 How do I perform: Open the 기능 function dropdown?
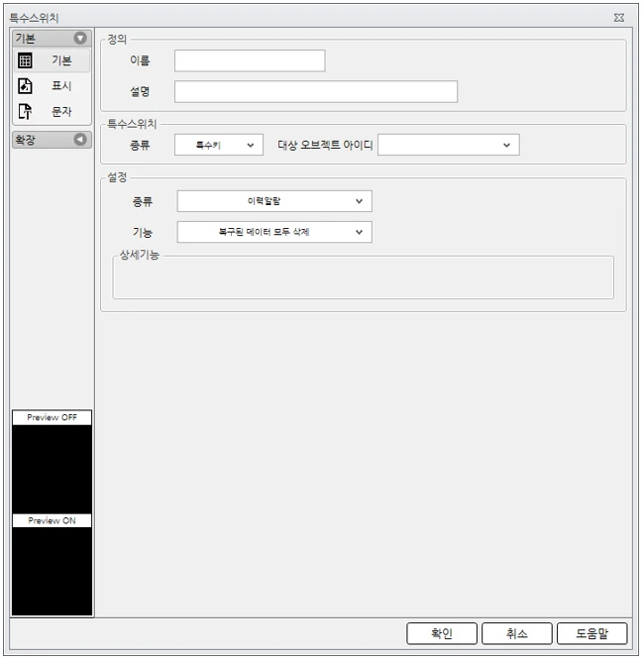275,232
